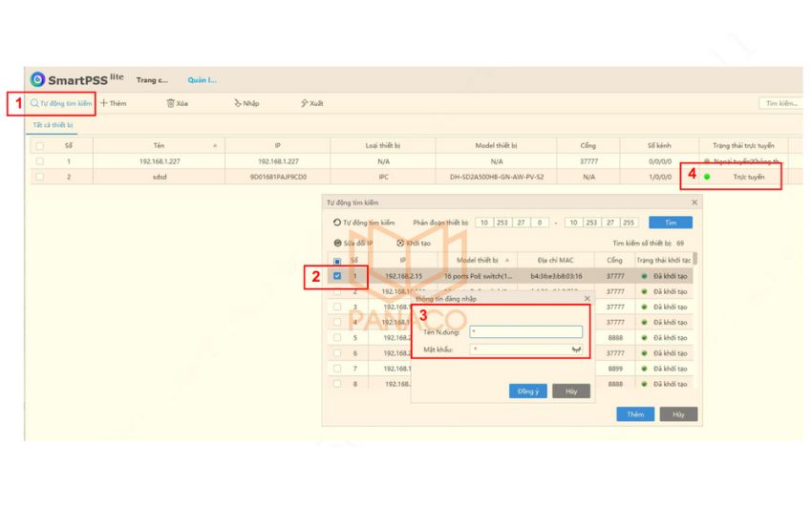Click the 9D01681PAJF9CD0 cell
The width and height of the screenshot is (812, 509).
tap(278, 177)
